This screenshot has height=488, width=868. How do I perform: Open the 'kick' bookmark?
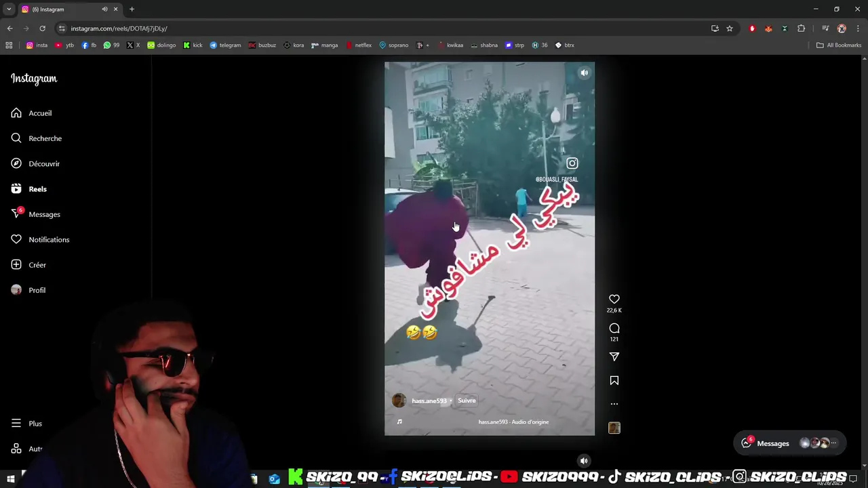pyautogui.click(x=193, y=45)
